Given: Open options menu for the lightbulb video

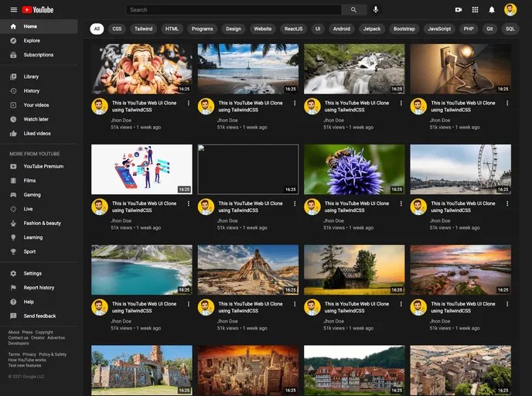Looking at the screenshot, I should point(507,103).
